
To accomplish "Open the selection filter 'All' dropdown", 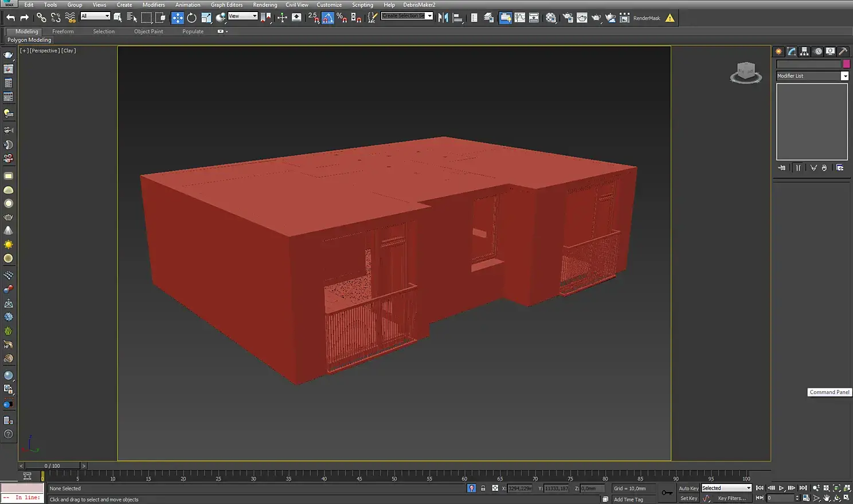I will [x=95, y=16].
